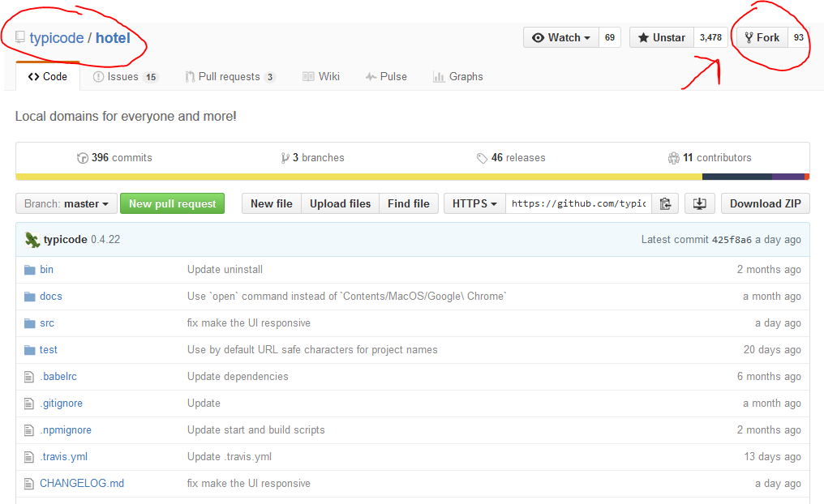Fork the hotel repository

[762, 38]
